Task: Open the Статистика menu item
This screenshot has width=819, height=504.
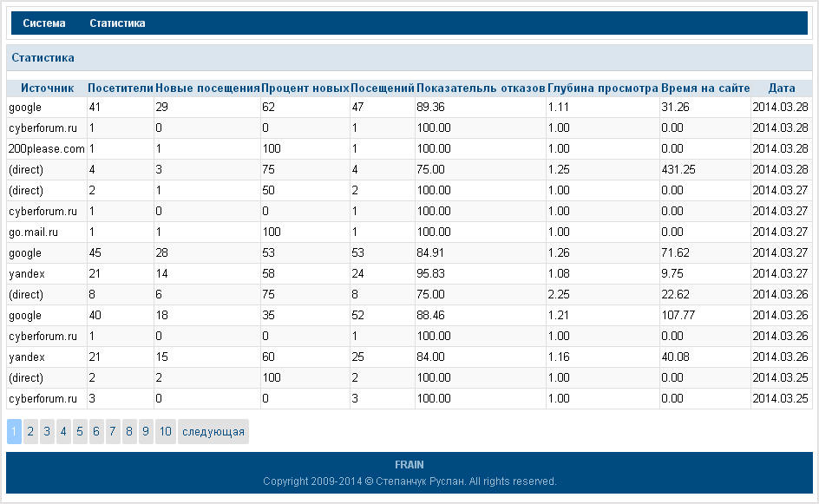Action: [x=117, y=23]
